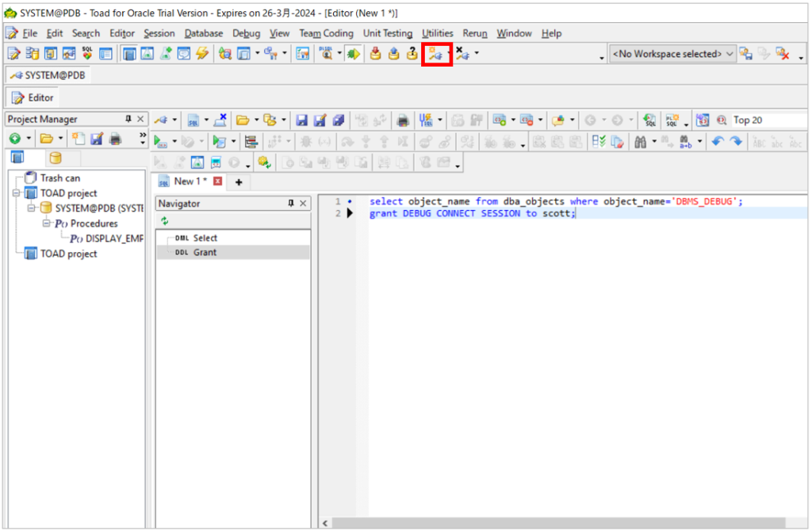The width and height of the screenshot is (812, 531).
Task: Click the Find binoculars icon
Action: click(x=640, y=141)
